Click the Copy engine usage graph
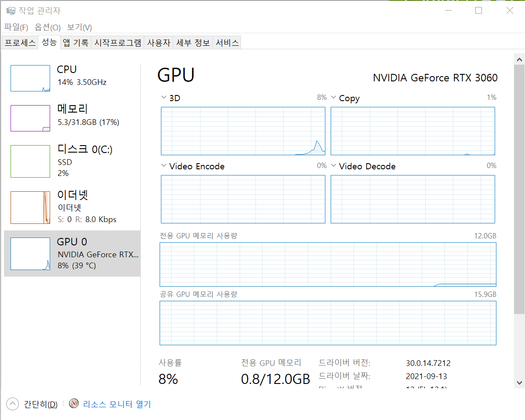525x420 pixels. coord(413,131)
